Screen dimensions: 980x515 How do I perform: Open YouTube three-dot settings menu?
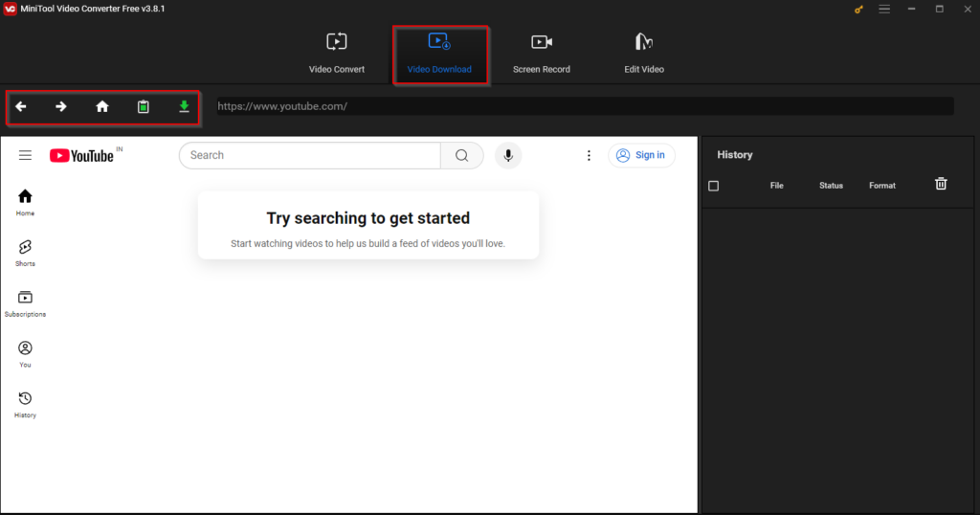[589, 155]
